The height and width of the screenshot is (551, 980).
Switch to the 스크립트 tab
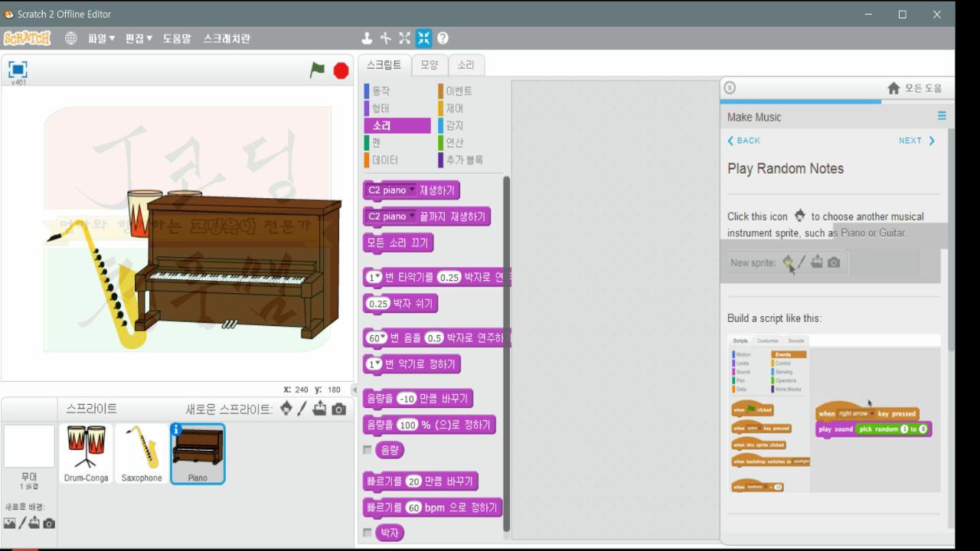tap(384, 65)
